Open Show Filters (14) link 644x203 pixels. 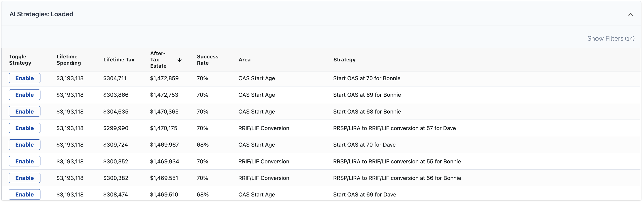[x=611, y=39]
